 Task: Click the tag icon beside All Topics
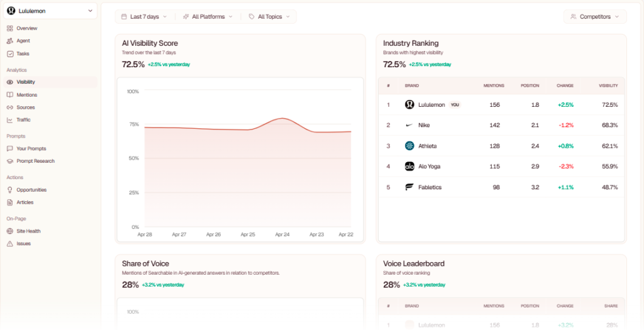(x=252, y=17)
